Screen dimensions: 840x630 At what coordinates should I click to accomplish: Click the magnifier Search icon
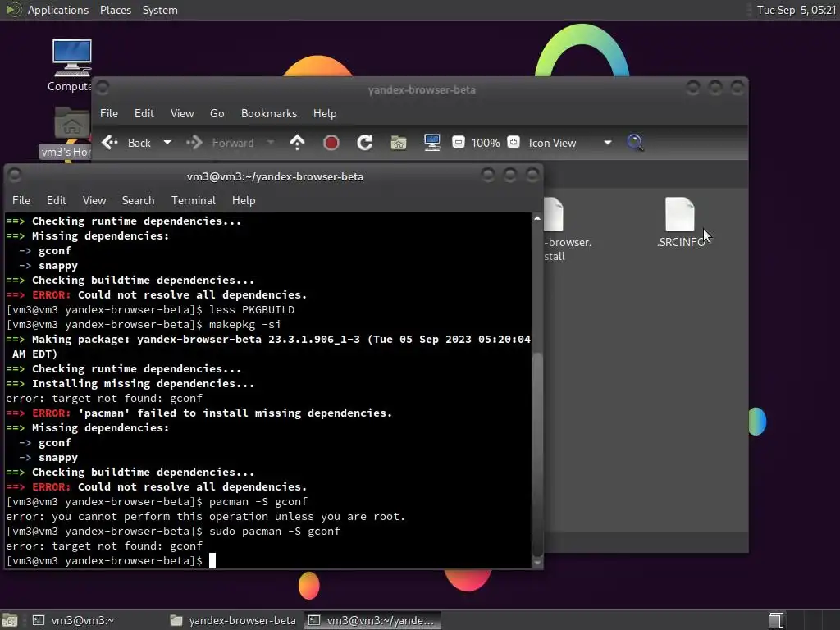point(635,143)
